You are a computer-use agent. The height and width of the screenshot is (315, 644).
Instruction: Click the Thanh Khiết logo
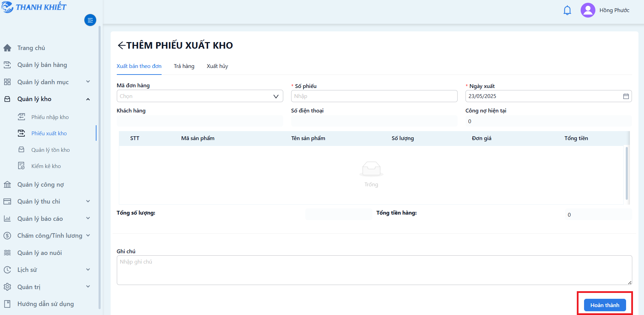coord(34,7)
